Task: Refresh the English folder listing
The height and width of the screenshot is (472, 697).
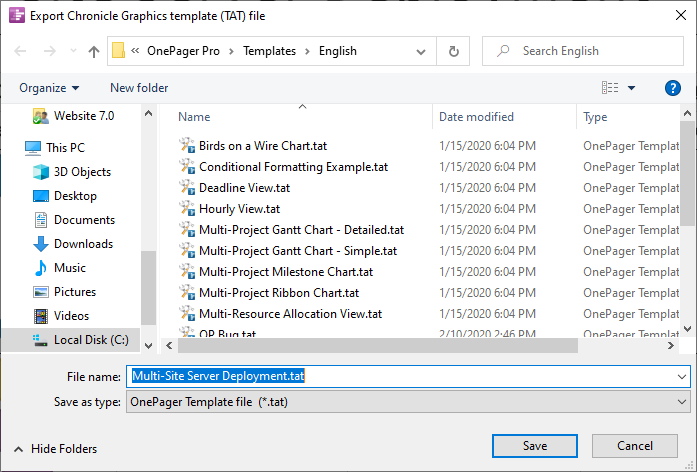Action: pos(453,51)
